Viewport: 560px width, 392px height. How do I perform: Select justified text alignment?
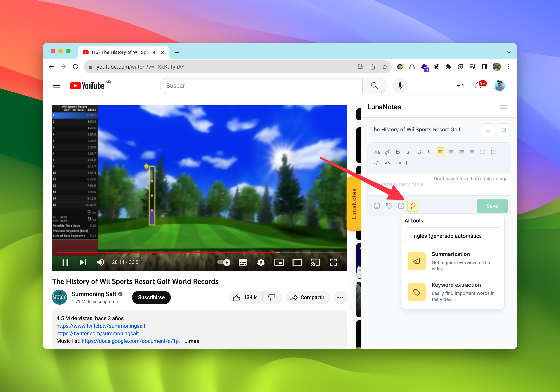[472, 152]
